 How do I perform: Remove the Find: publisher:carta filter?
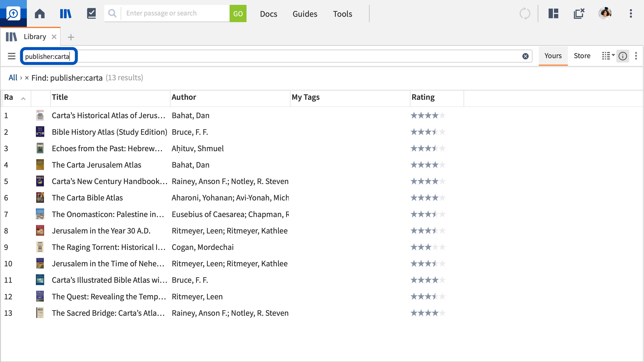pyautogui.click(x=27, y=78)
